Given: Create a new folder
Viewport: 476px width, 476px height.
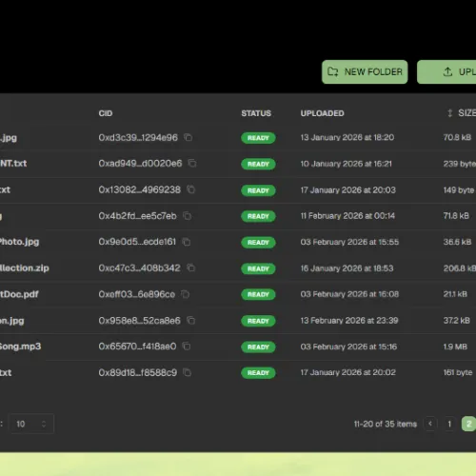Looking at the screenshot, I should pos(365,72).
